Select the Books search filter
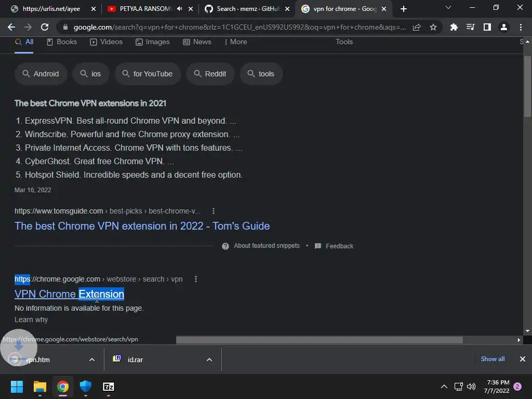 click(62, 42)
